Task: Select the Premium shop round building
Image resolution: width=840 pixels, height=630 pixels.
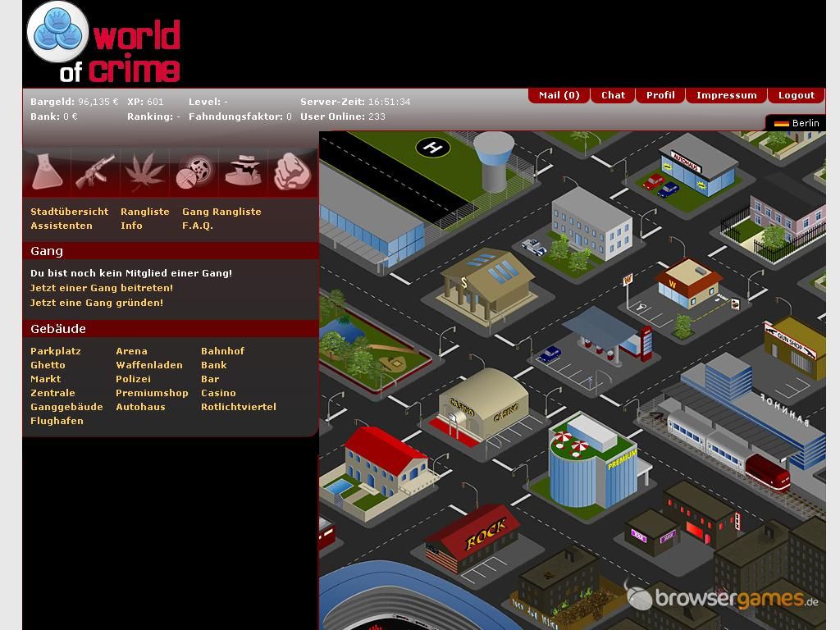Action: click(x=594, y=462)
